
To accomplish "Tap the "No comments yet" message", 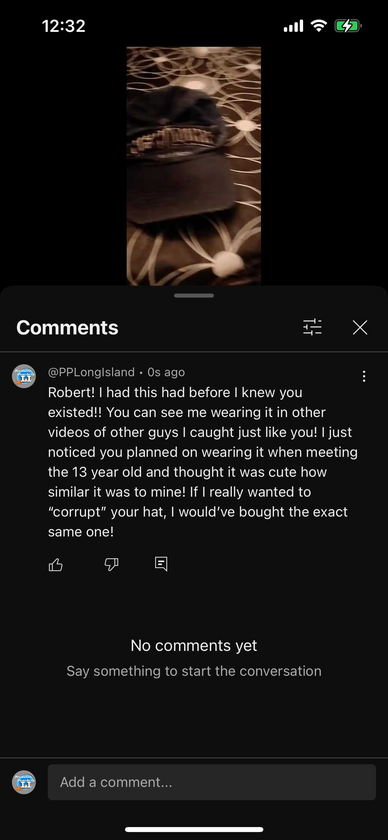I will (194, 646).
